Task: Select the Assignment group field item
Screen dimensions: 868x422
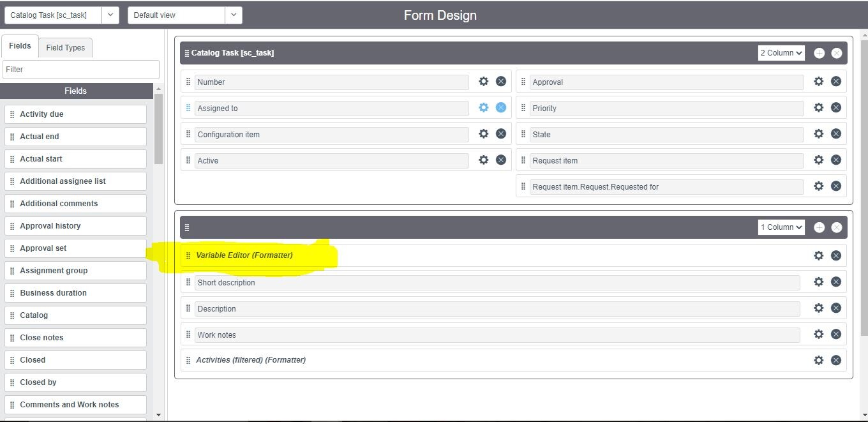Action: 76,271
